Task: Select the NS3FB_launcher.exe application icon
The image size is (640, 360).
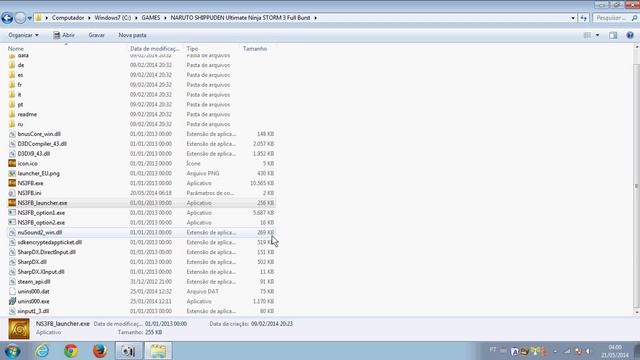Action: (x=12, y=203)
